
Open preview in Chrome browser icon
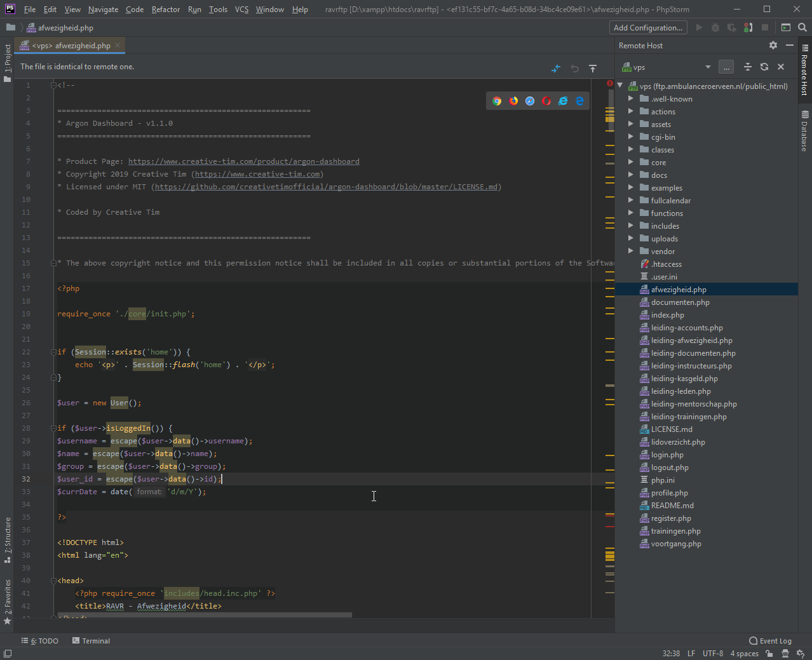pyautogui.click(x=497, y=101)
